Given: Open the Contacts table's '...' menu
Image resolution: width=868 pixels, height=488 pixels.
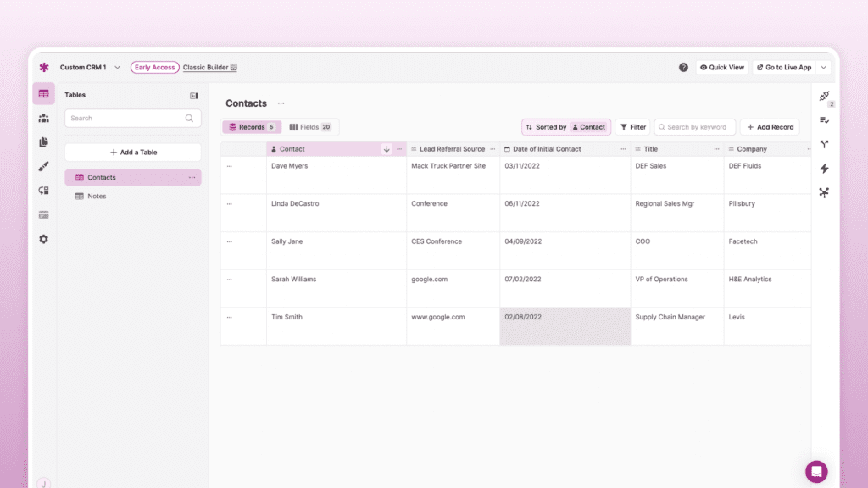Looking at the screenshot, I should pyautogui.click(x=193, y=177).
